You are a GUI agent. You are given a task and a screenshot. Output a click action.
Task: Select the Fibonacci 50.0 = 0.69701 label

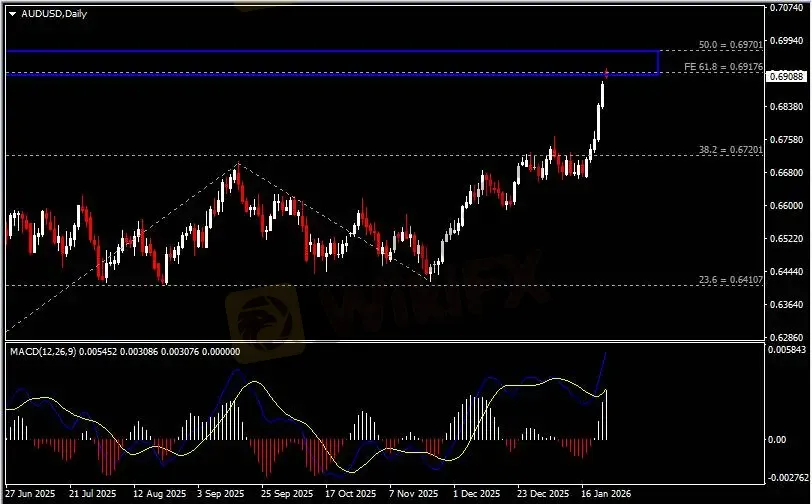730,45
